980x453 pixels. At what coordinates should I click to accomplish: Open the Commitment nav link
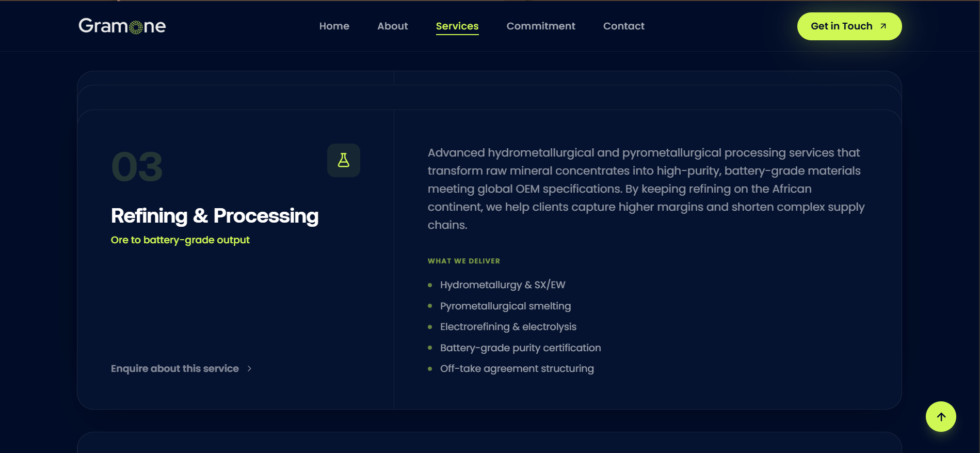pyautogui.click(x=541, y=26)
